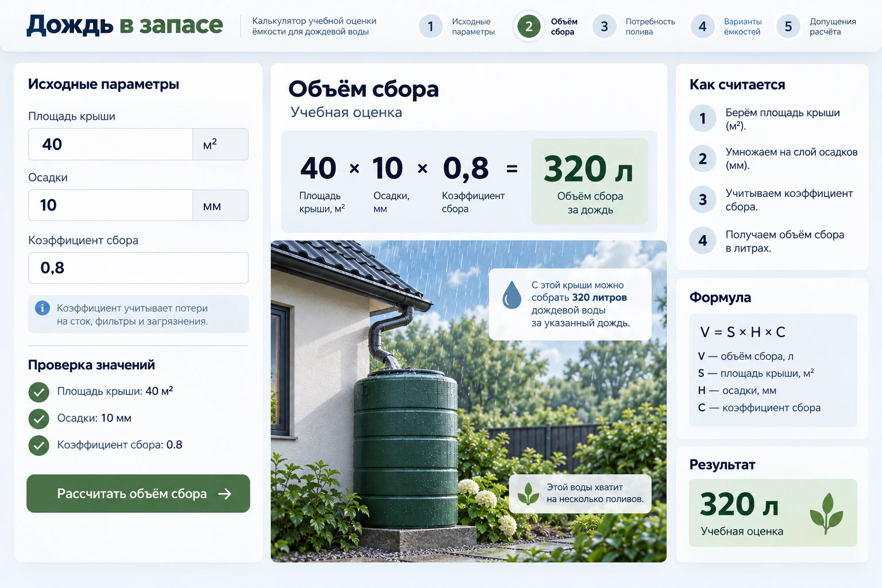Click the '320 л' result in the formula row
Image resolution: width=882 pixels, height=588 pixels.
coord(589,169)
